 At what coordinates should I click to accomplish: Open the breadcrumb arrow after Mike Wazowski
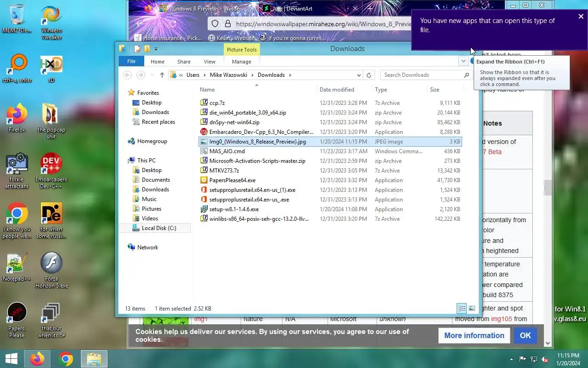click(252, 75)
